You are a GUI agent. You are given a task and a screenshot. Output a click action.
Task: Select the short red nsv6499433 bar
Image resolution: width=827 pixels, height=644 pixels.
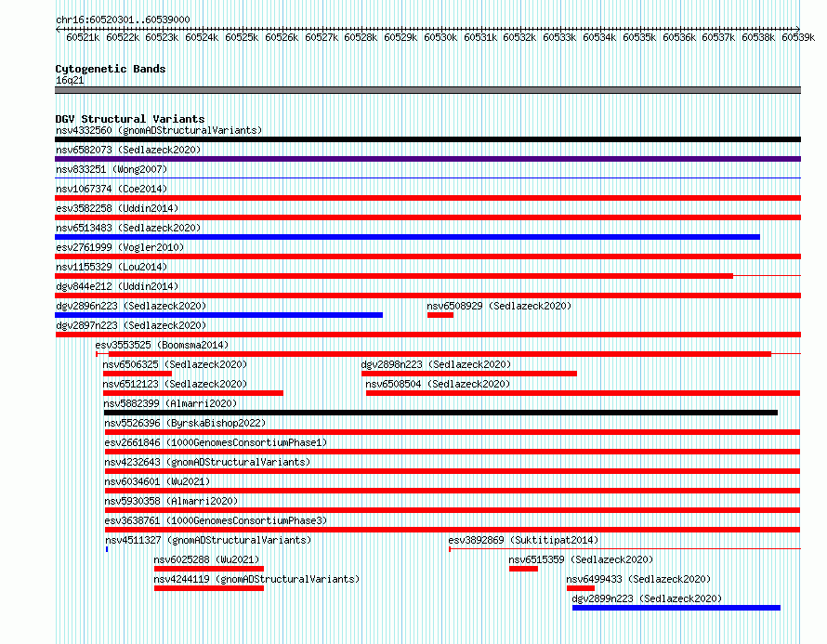[581, 588]
